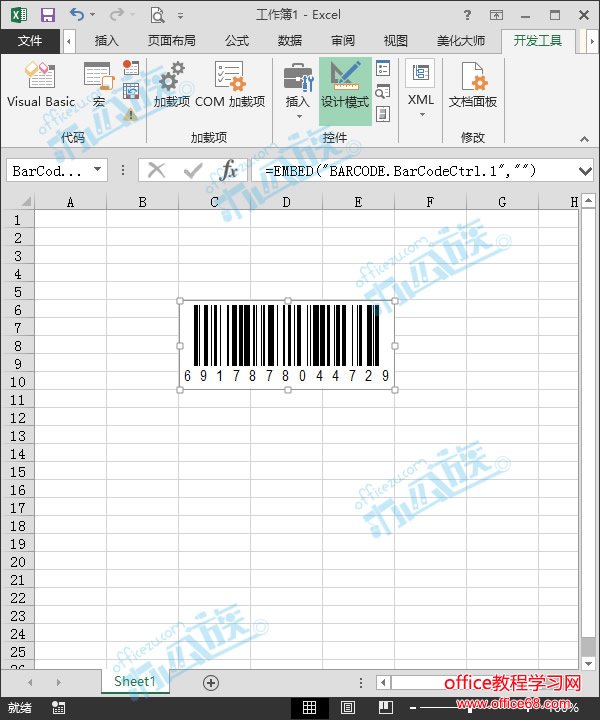Expand the formula bar
The width and height of the screenshot is (600, 720).
(x=585, y=171)
